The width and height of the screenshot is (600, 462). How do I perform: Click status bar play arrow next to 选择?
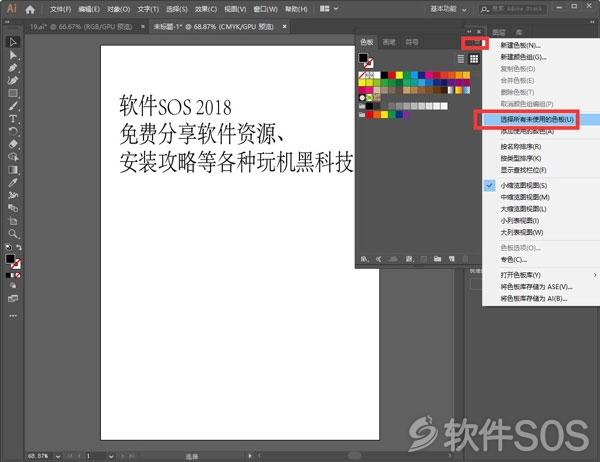[x=249, y=456]
